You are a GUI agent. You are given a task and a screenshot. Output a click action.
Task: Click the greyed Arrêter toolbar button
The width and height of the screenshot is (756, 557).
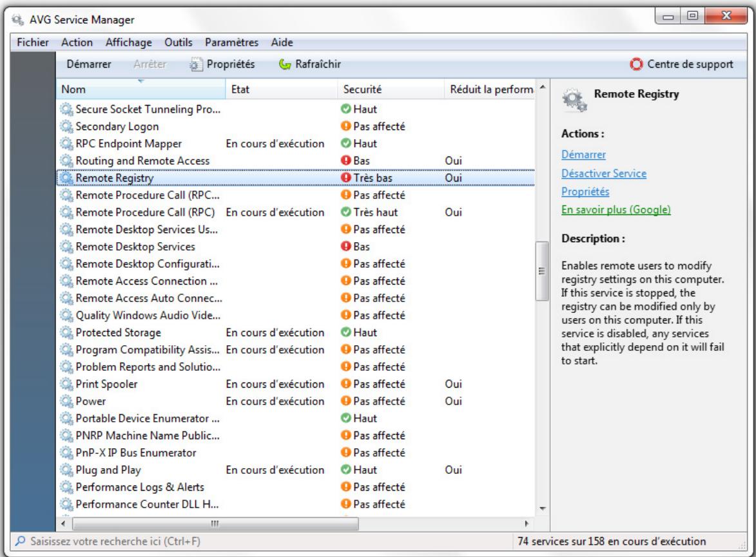pos(150,64)
